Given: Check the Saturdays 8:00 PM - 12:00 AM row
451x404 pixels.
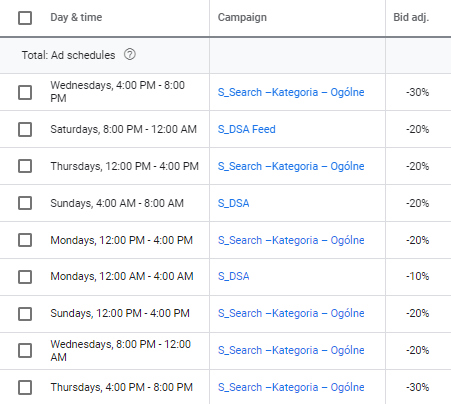Looking at the screenshot, I should 25,129.
